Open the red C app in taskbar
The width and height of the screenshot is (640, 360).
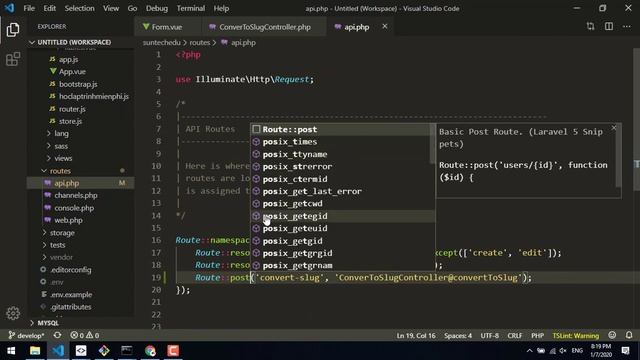(173, 351)
